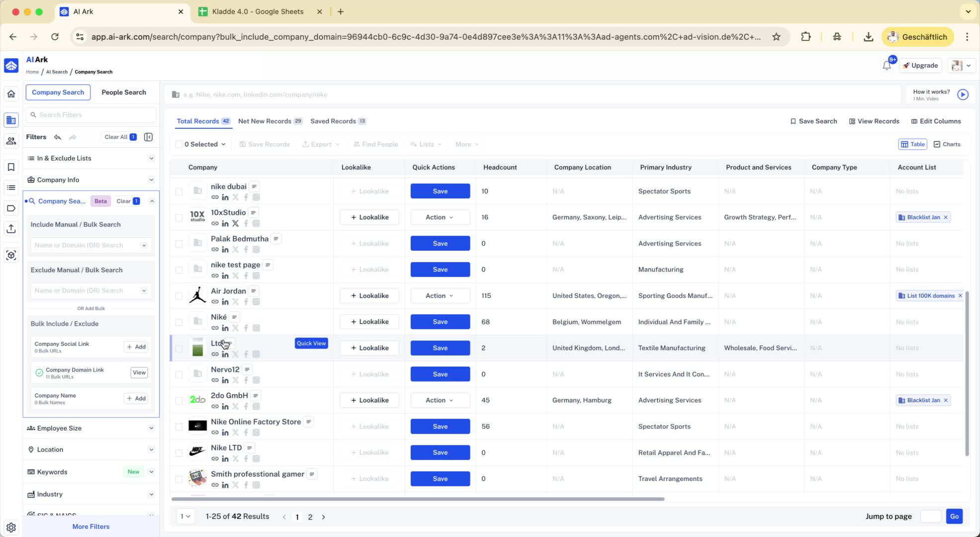The image size is (980, 537).
Task: Open browser downloads icon
Action: pyautogui.click(x=868, y=37)
